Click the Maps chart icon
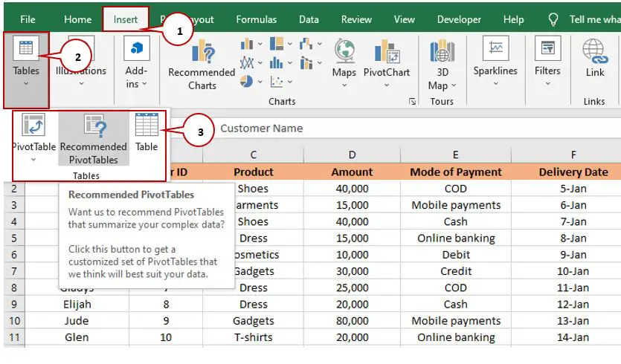 click(344, 51)
